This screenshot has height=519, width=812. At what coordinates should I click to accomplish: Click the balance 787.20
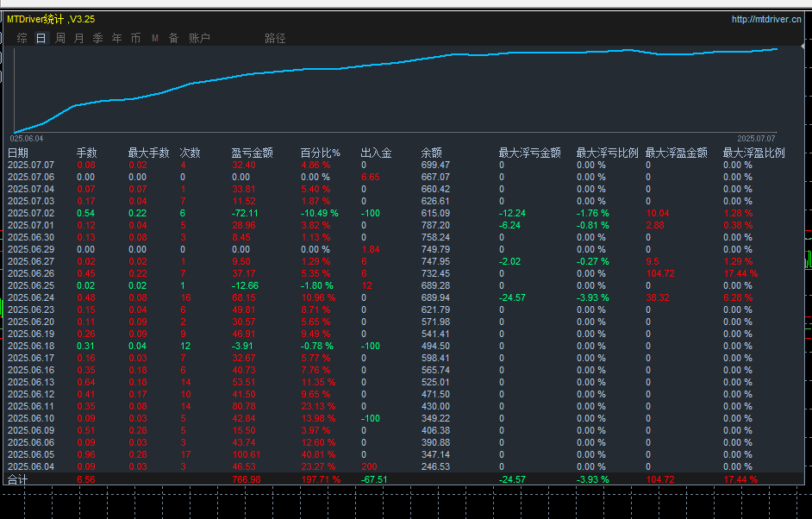coord(435,225)
